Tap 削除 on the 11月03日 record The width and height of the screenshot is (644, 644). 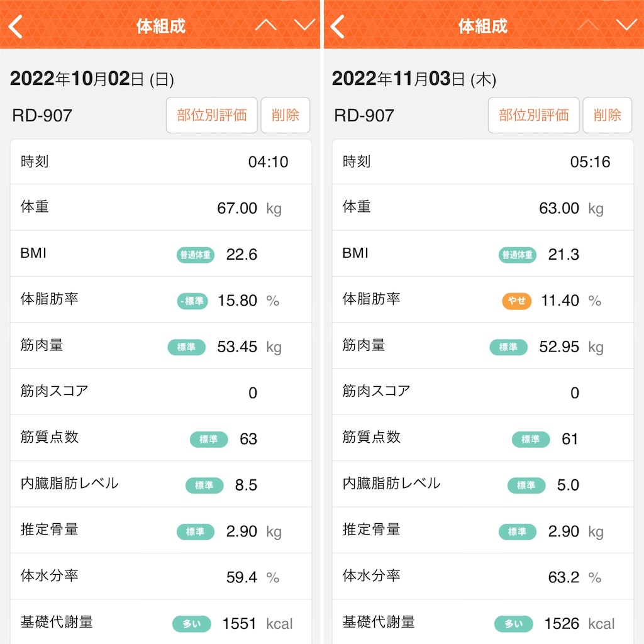coord(608,115)
